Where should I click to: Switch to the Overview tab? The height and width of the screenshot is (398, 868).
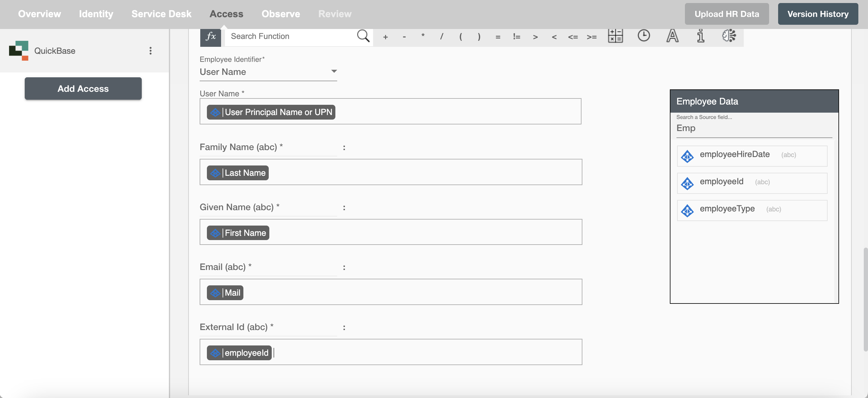tap(39, 14)
